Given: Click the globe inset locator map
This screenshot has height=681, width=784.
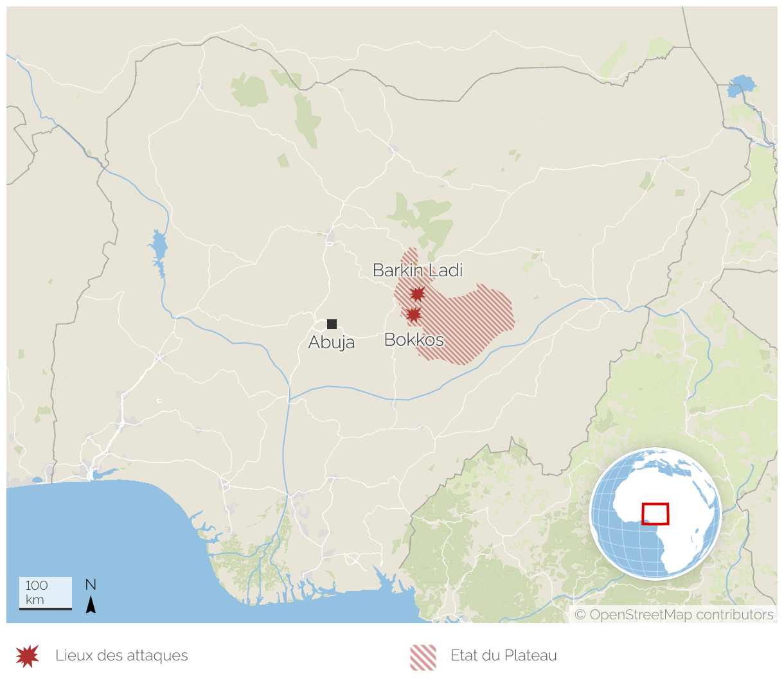Looking at the screenshot, I should tap(655, 514).
